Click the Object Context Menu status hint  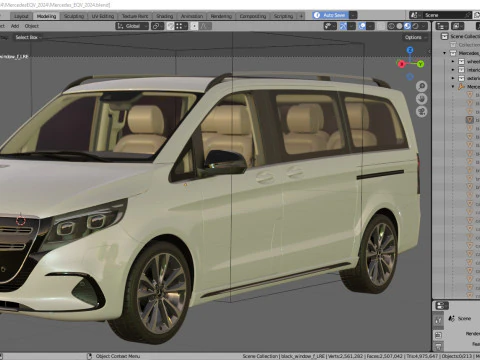pyautogui.click(x=118, y=356)
